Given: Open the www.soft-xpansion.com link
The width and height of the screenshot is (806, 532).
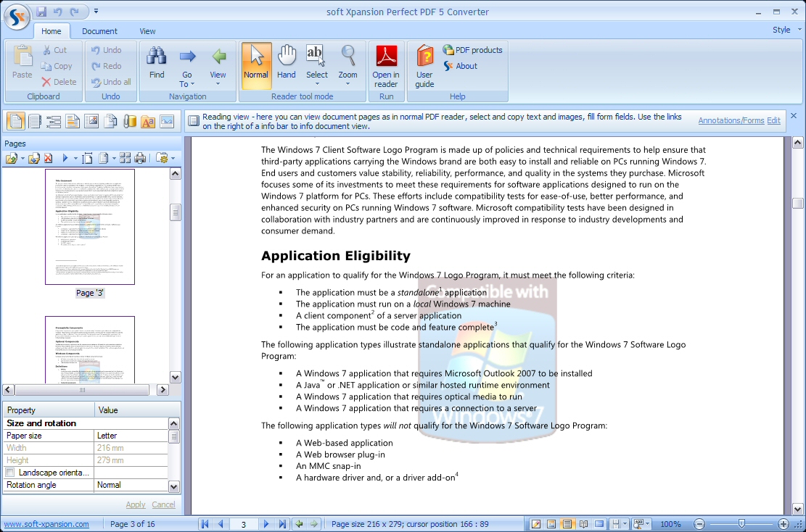Looking at the screenshot, I should coord(46,524).
